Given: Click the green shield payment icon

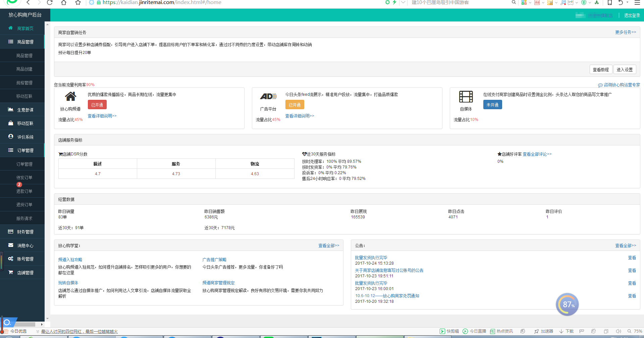Looking at the screenshot, I should coord(584,2).
